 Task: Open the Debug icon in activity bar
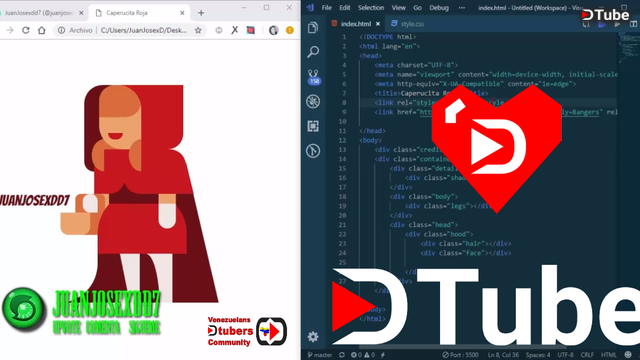point(313,102)
